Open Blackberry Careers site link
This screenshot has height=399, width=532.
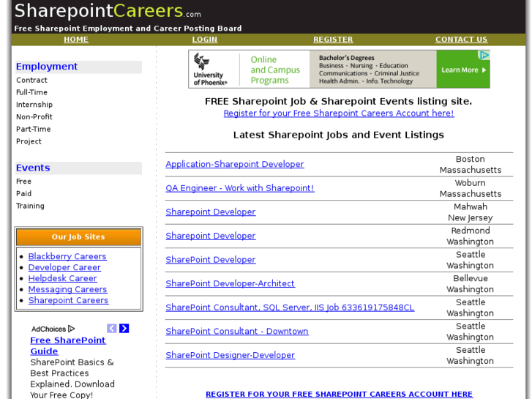pos(67,256)
